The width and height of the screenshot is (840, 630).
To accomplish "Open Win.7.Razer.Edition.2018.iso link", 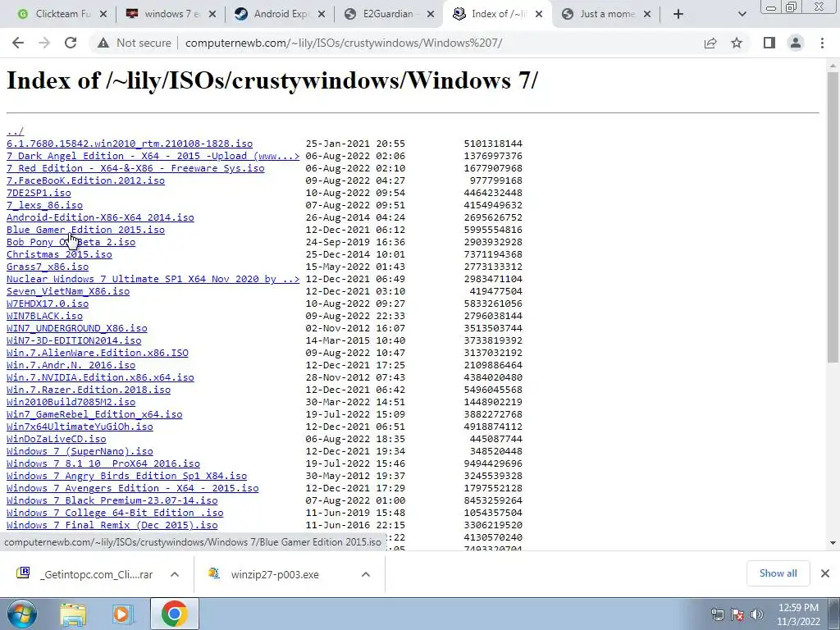I will click(89, 390).
